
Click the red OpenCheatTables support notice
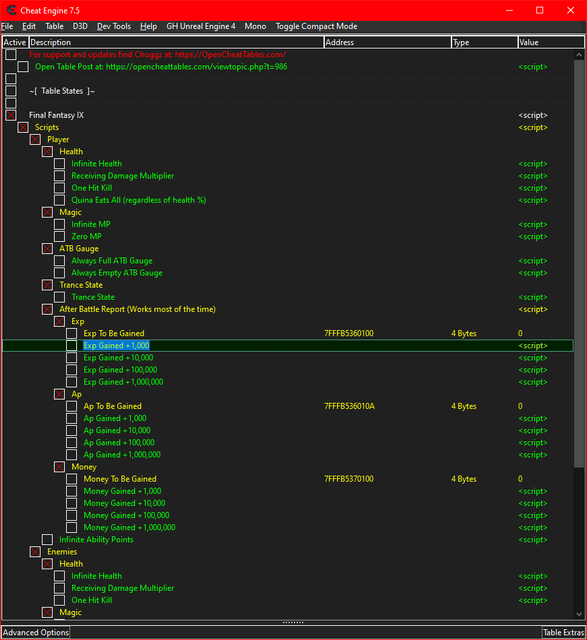(157, 54)
